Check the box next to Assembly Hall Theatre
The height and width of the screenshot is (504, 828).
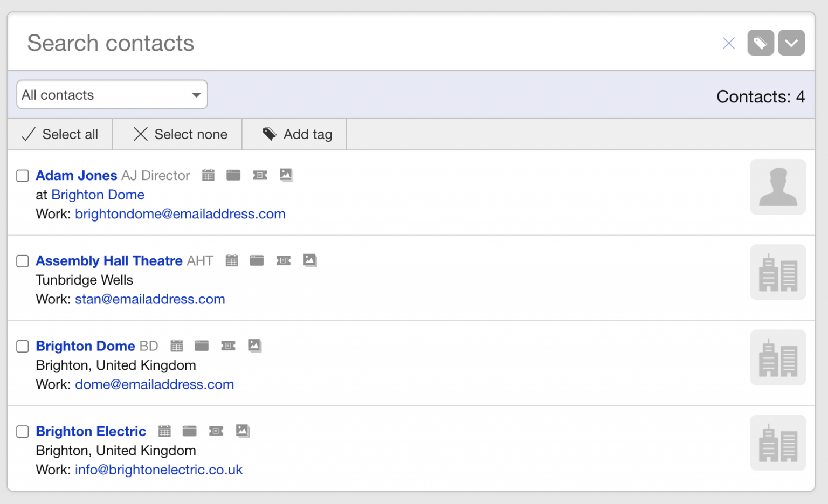pos(22,261)
